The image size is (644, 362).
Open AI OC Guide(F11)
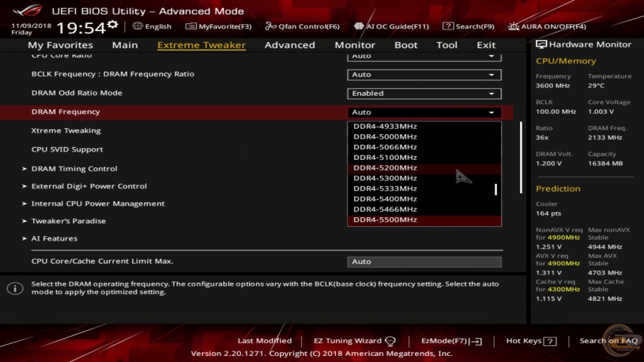tap(391, 26)
